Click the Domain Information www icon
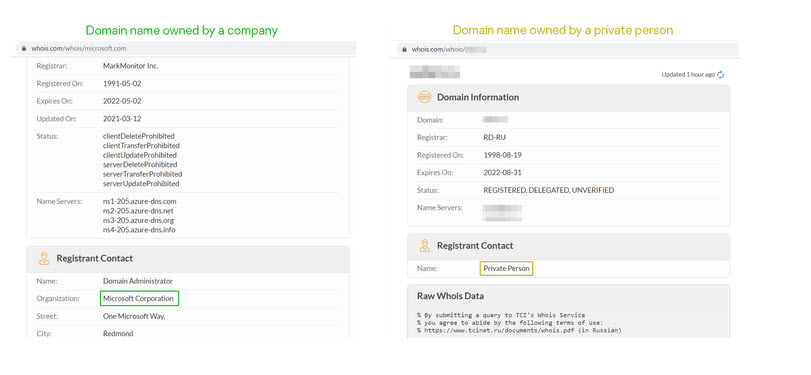This screenshot has width=811, height=375. pos(424,97)
